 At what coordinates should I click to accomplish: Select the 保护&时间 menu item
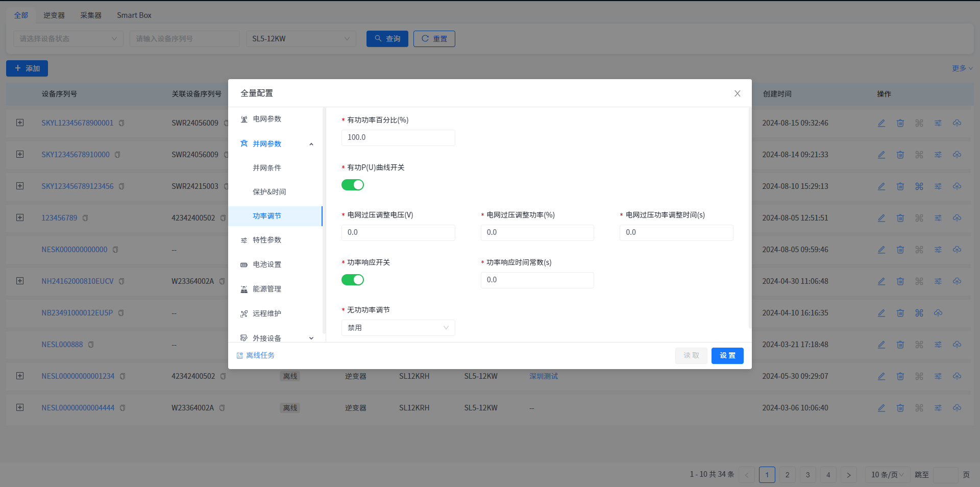point(269,192)
